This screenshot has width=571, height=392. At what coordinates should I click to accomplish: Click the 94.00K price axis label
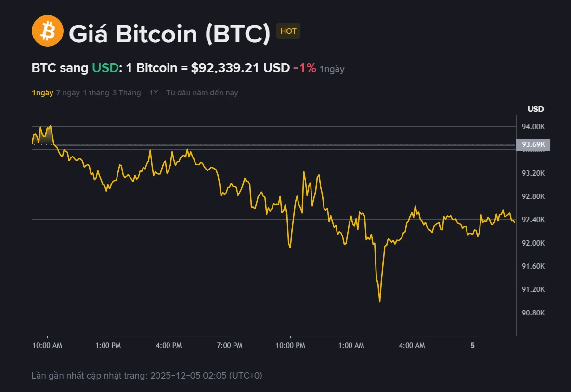pyautogui.click(x=533, y=126)
